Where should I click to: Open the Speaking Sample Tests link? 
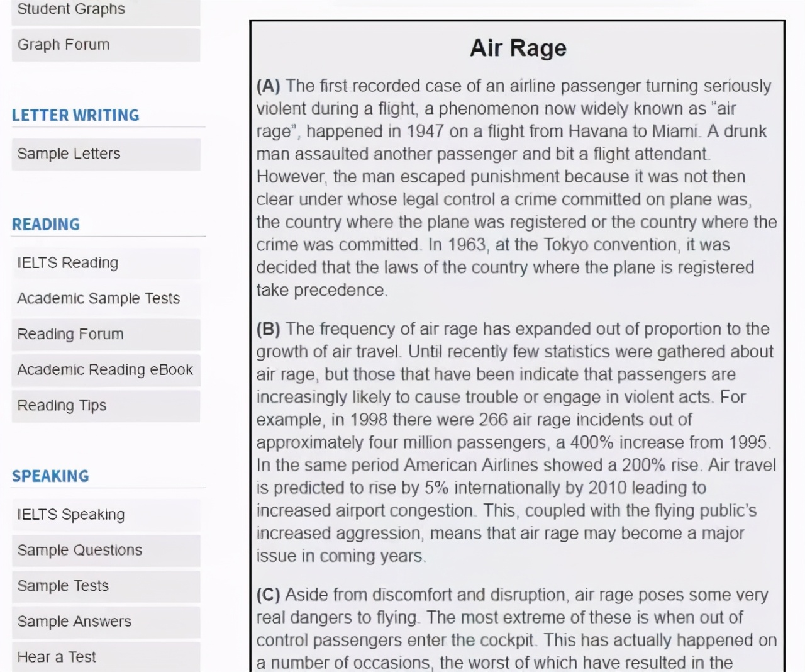pyautogui.click(x=106, y=586)
